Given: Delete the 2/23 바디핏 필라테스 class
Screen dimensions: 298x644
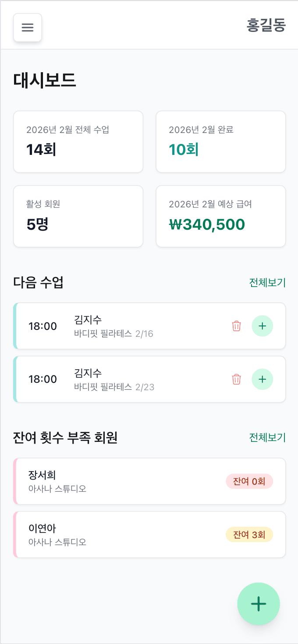Looking at the screenshot, I should [x=236, y=379].
